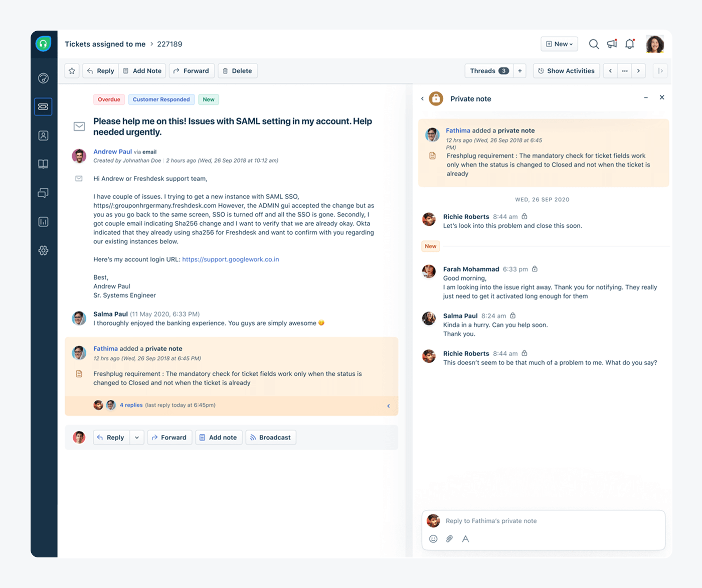Add a new thread with plus button

[520, 71]
